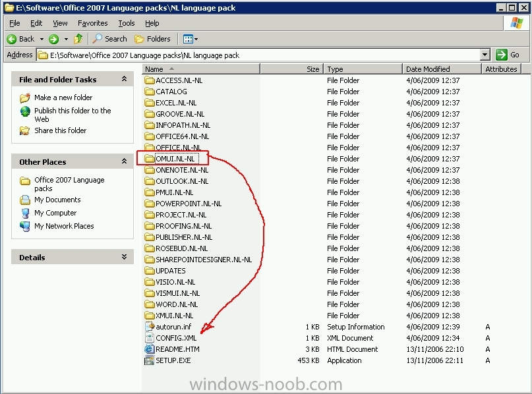This screenshot has height=394, width=532.
Task: Click Make a new folder
Action: [63, 98]
